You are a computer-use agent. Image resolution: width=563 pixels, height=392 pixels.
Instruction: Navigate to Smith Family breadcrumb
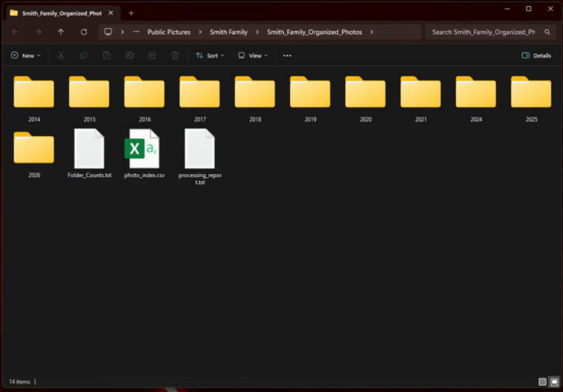229,32
